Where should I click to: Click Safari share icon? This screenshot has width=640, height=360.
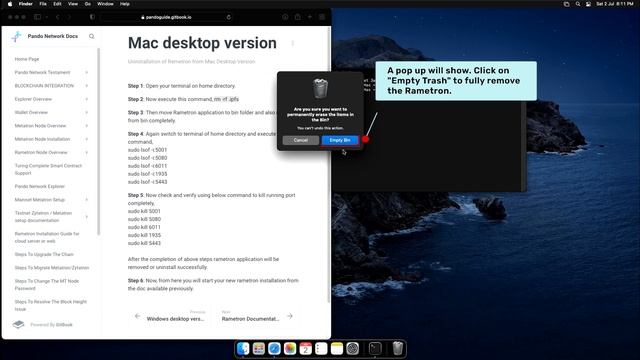pyautogui.click(x=298, y=17)
